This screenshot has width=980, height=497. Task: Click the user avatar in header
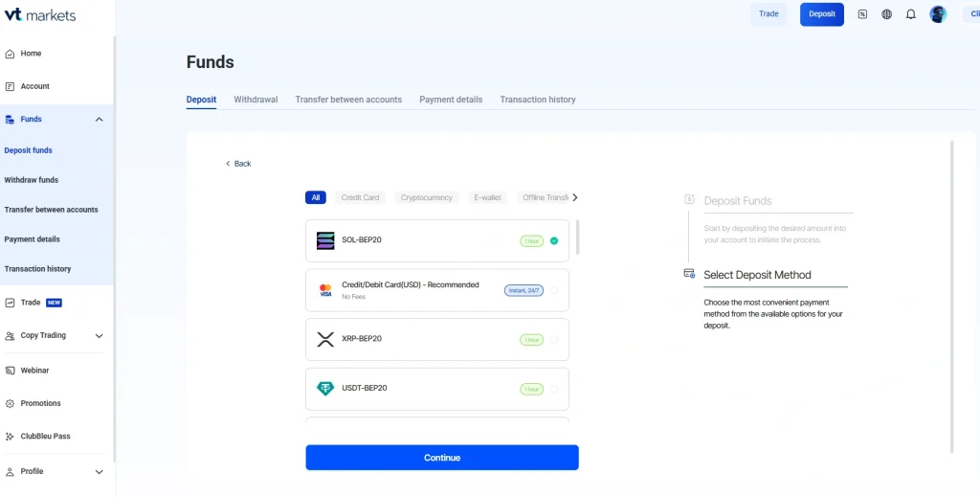938,14
